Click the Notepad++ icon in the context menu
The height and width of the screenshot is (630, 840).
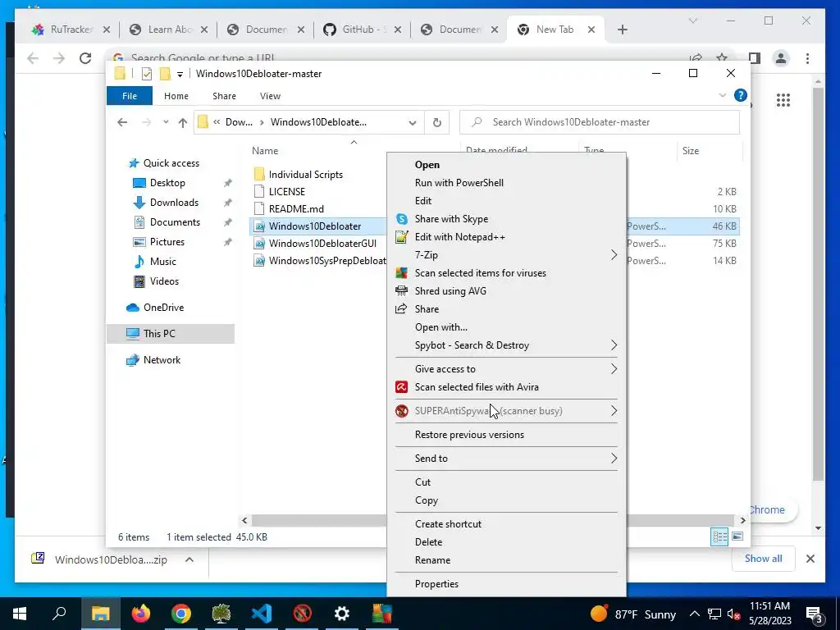[x=401, y=237]
